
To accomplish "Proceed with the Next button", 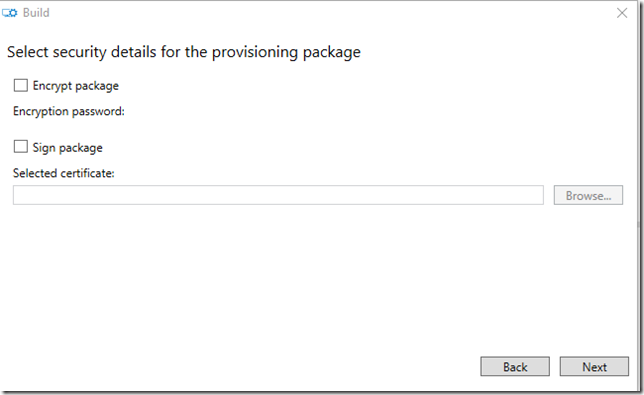I will 594,366.
